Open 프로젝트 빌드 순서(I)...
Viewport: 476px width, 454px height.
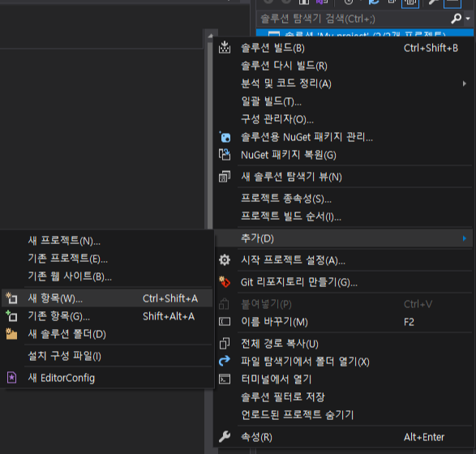343,216
